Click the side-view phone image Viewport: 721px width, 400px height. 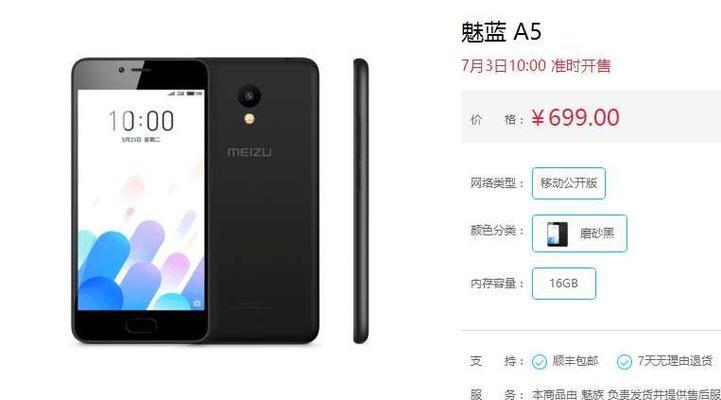click(361, 201)
